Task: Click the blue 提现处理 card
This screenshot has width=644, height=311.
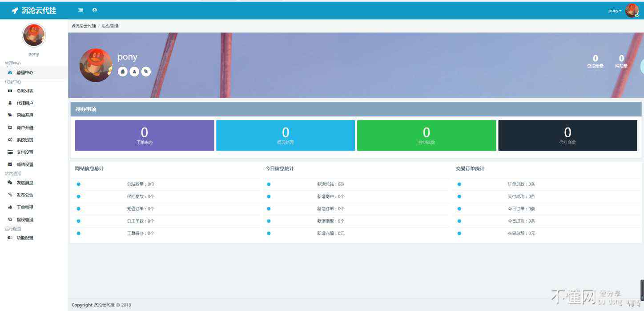Action: [x=286, y=136]
